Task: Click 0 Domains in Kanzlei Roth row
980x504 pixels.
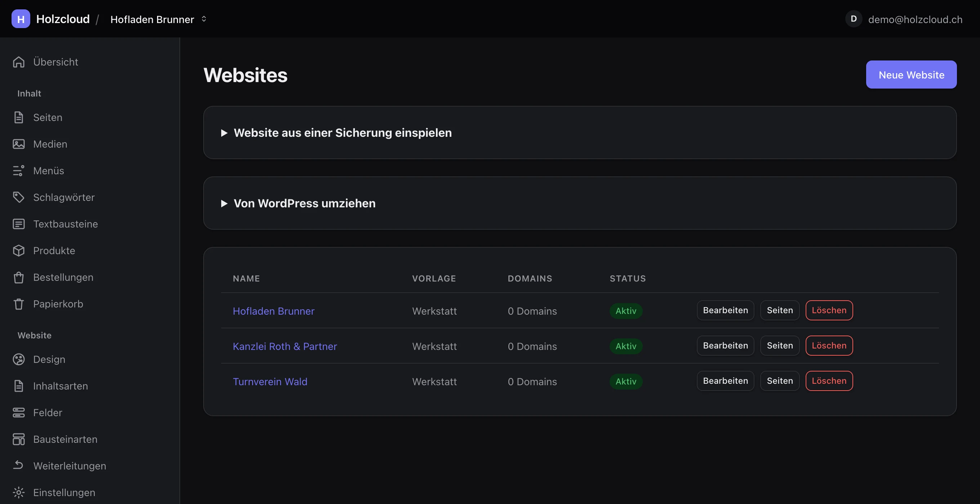Action: tap(532, 346)
